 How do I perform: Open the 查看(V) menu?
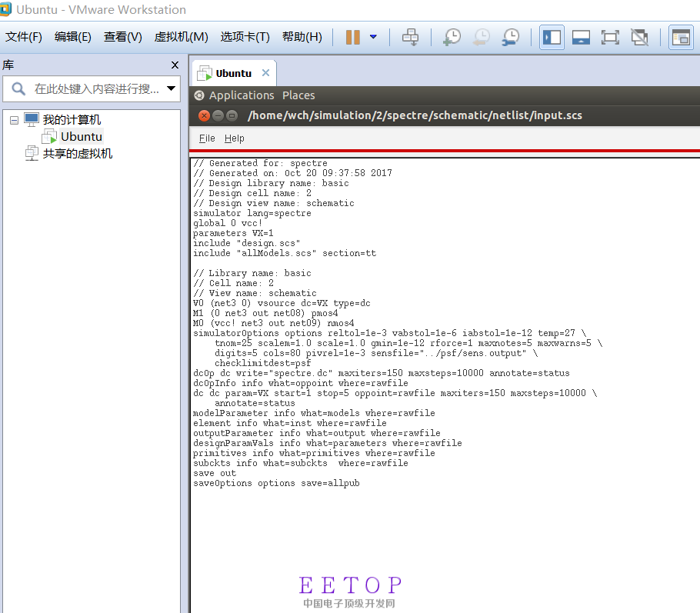pyautogui.click(x=123, y=37)
